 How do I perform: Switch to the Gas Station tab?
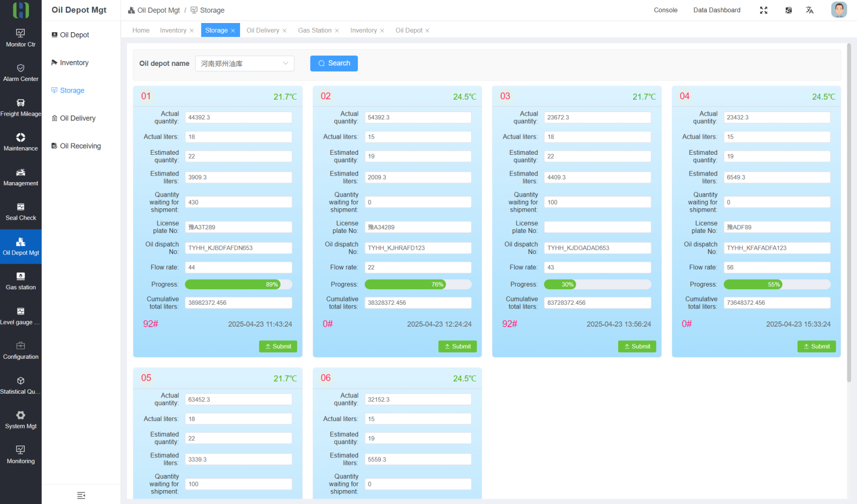[314, 31]
